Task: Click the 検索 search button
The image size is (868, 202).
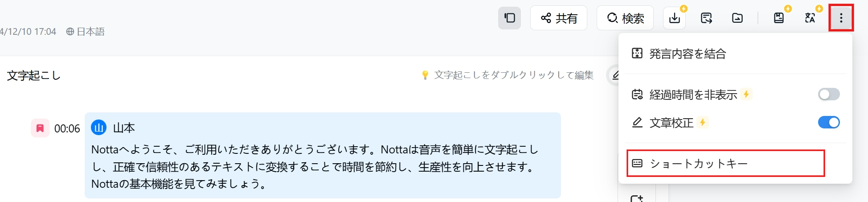Action: (625, 18)
